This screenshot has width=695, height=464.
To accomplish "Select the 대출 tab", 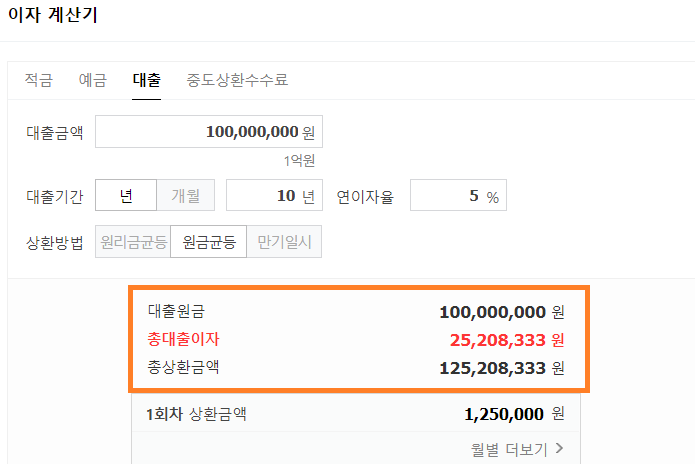I will point(146,80).
